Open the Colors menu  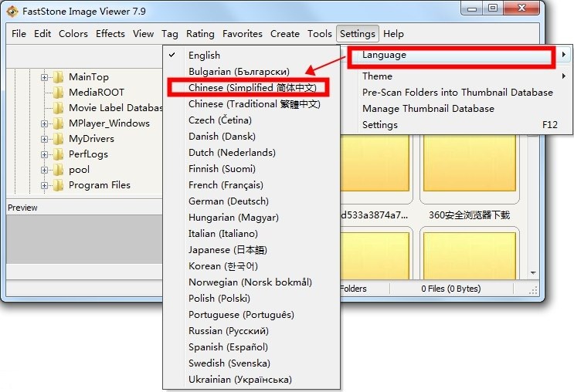pos(73,34)
